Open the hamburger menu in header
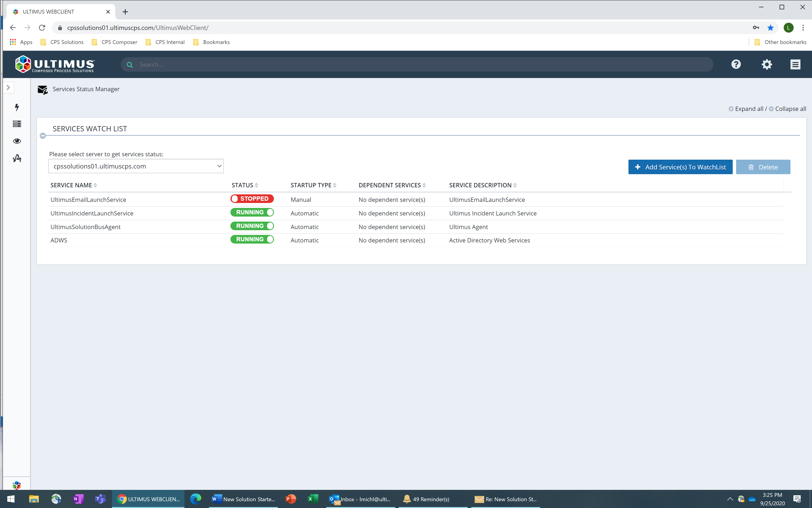This screenshot has width=812, height=508. (x=795, y=64)
